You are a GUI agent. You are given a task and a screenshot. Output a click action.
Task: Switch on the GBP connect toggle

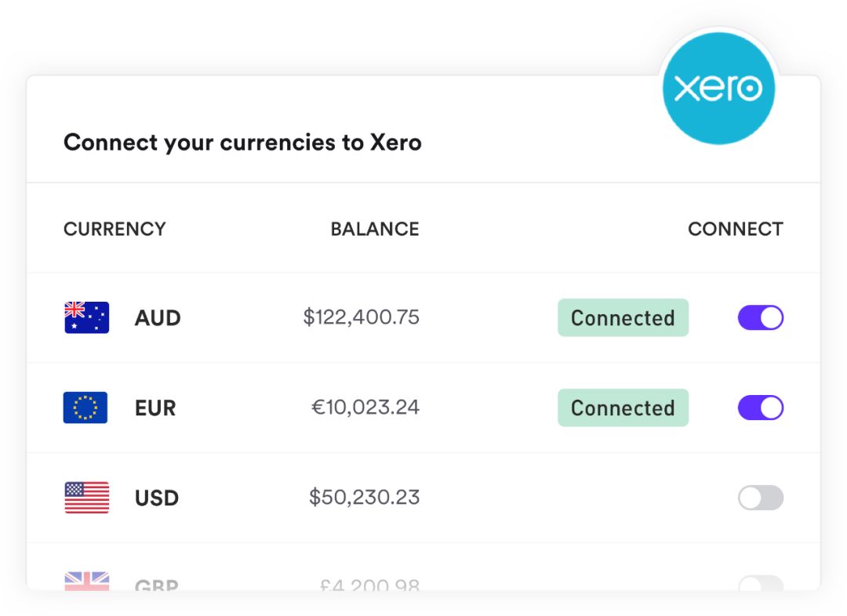[761, 582]
